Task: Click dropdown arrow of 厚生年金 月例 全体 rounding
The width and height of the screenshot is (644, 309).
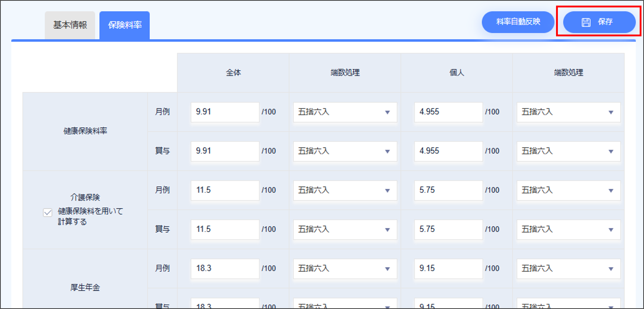Action: pyautogui.click(x=387, y=269)
